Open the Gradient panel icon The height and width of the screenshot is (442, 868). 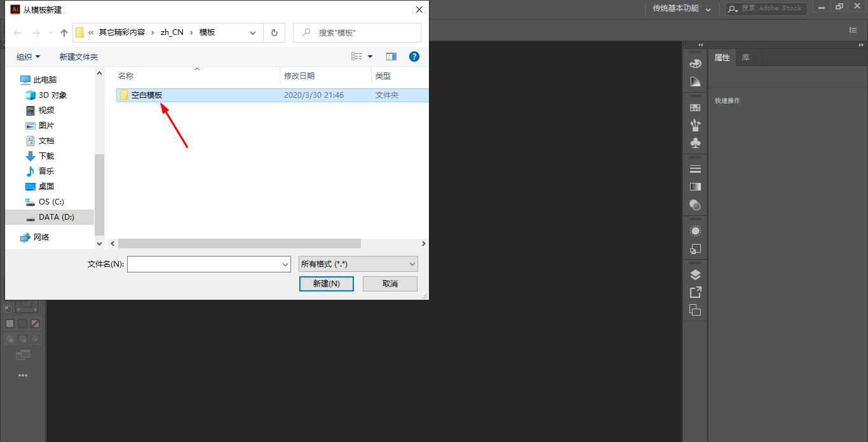[x=695, y=187]
